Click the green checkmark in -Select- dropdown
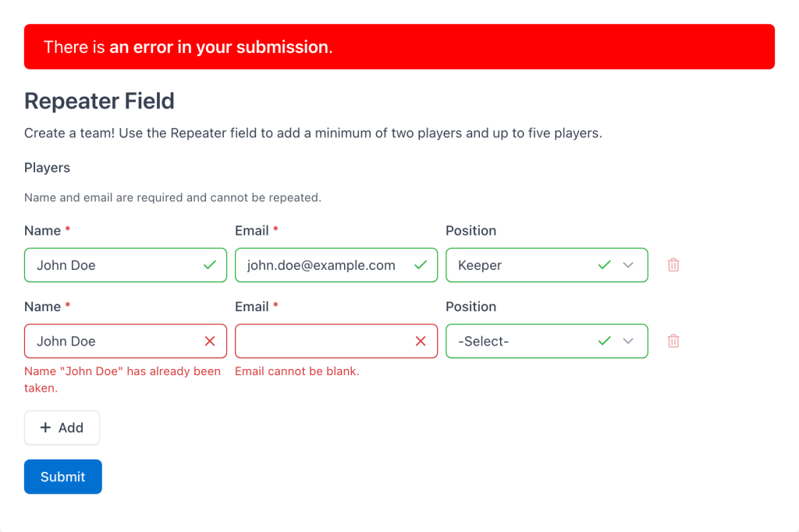Image resolution: width=799 pixels, height=532 pixels. point(605,341)
